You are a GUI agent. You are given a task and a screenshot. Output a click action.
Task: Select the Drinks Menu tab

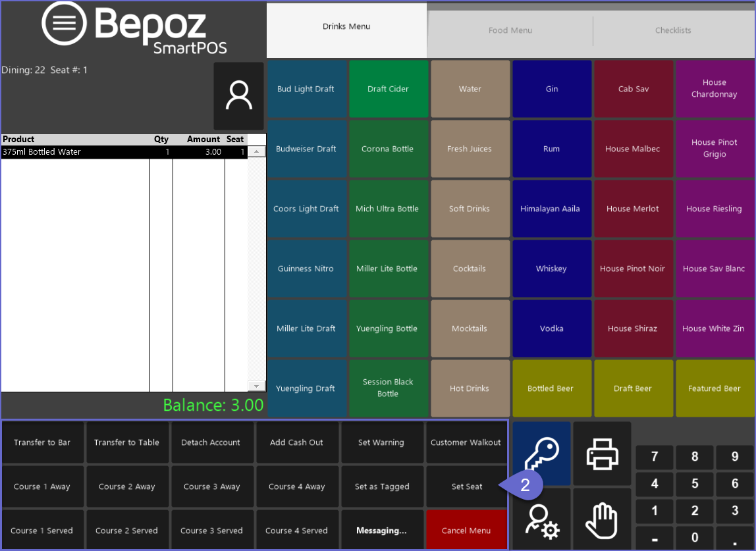346,27
